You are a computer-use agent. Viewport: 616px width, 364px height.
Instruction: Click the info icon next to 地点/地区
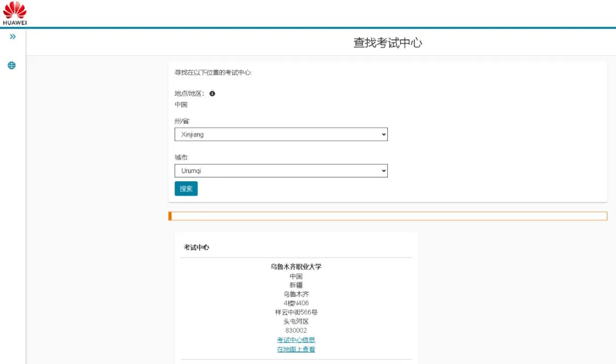pos(212,93)
